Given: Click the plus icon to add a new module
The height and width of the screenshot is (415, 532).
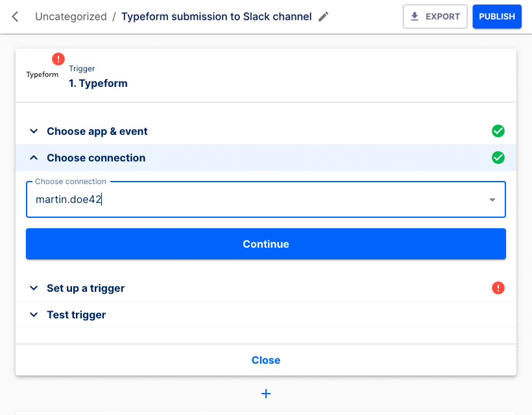Looking at the screenshot, I should tap(266, 394).
